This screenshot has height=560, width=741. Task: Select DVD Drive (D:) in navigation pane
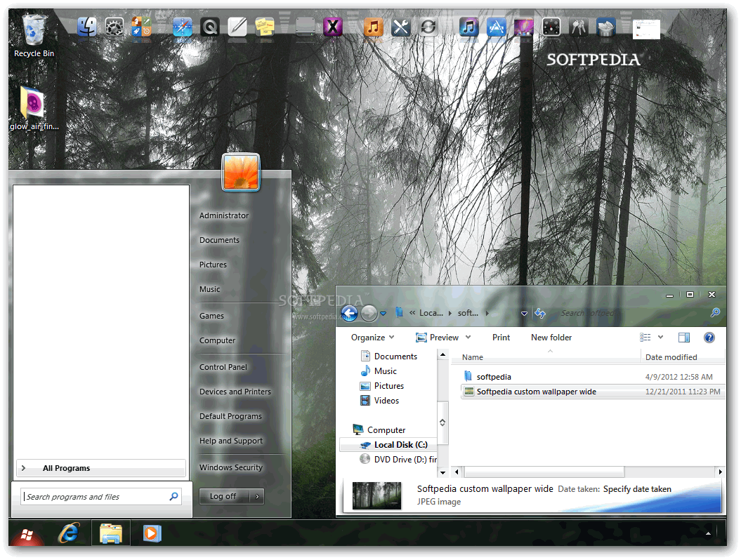(x=398, y=460)
